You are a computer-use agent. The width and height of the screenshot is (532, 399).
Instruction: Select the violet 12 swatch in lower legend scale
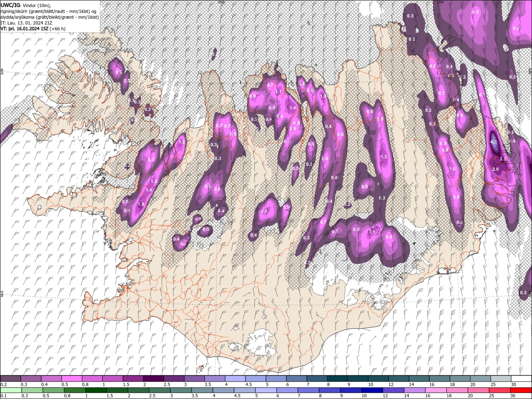pyautogui.click(x=394, y=390)
